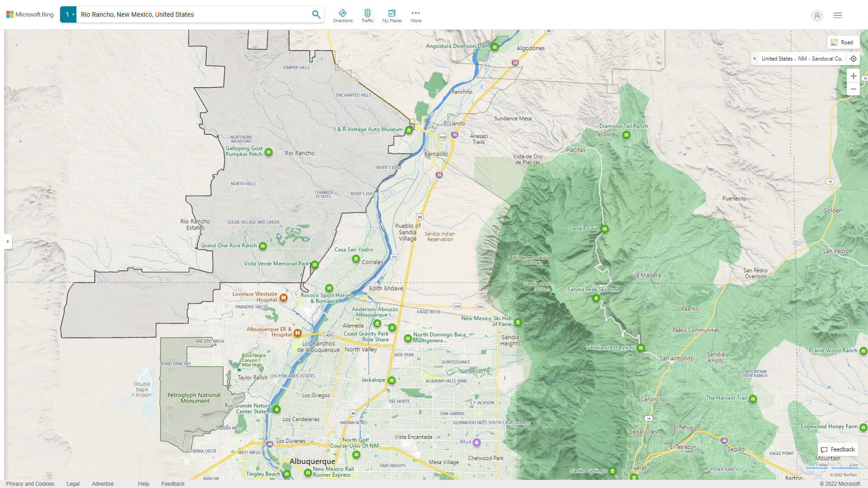Send feedback via the Feedback button

click(838, 449)
